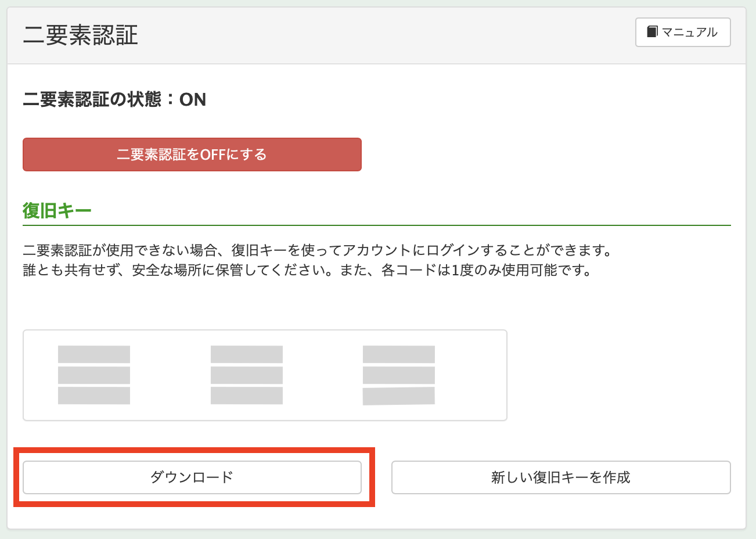Viewport: 756px width, 539px height.
Task: Select the 二要素認証の状態：ON status text
Action: pos(114,99)
